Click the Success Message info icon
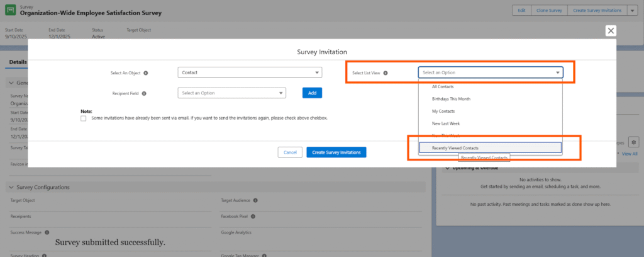Screen dimensions: 644x257 pos(47,232)
